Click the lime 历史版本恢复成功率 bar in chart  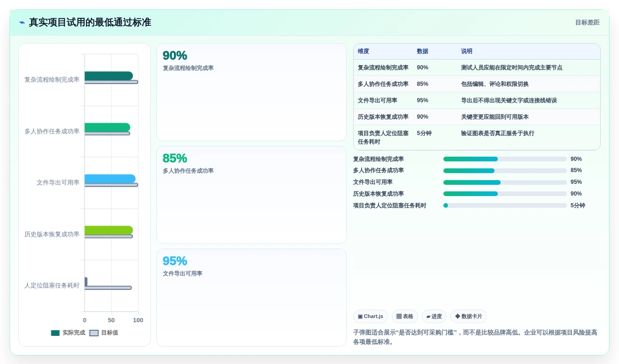[x=108, y=230]
